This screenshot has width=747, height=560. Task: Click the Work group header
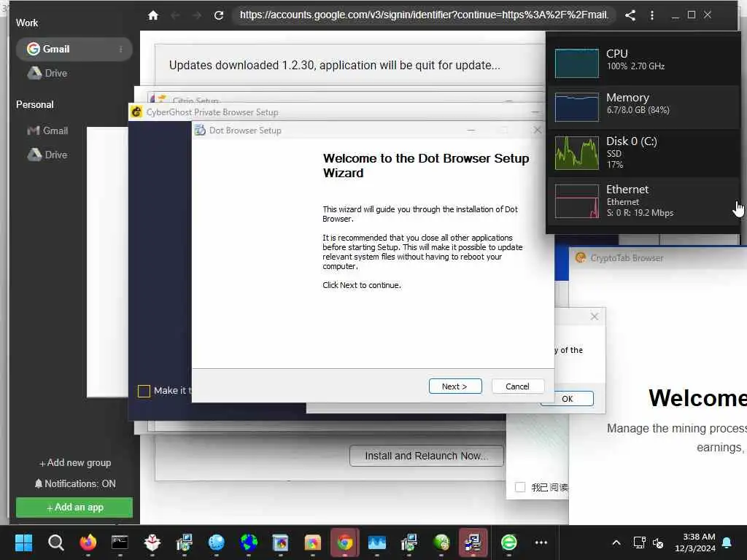pos(27,23)
